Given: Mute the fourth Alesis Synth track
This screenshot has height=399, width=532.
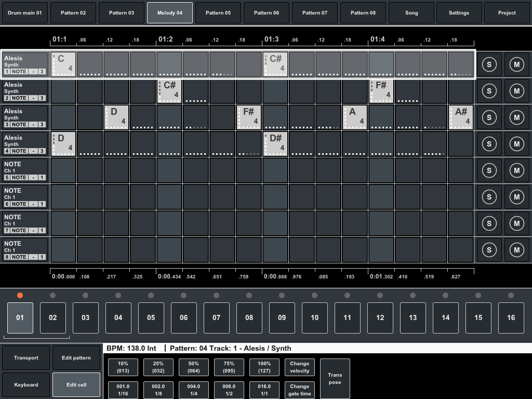Looking at the screenshot, I should coord(516,143).
